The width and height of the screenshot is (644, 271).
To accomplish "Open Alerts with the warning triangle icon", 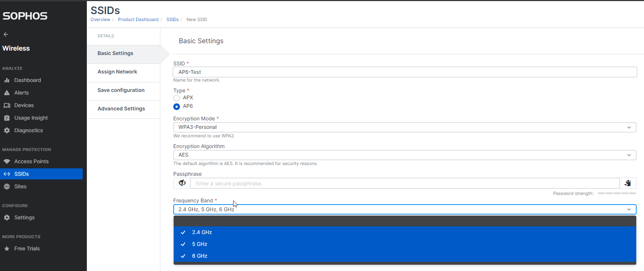I will tap(21, 93).
